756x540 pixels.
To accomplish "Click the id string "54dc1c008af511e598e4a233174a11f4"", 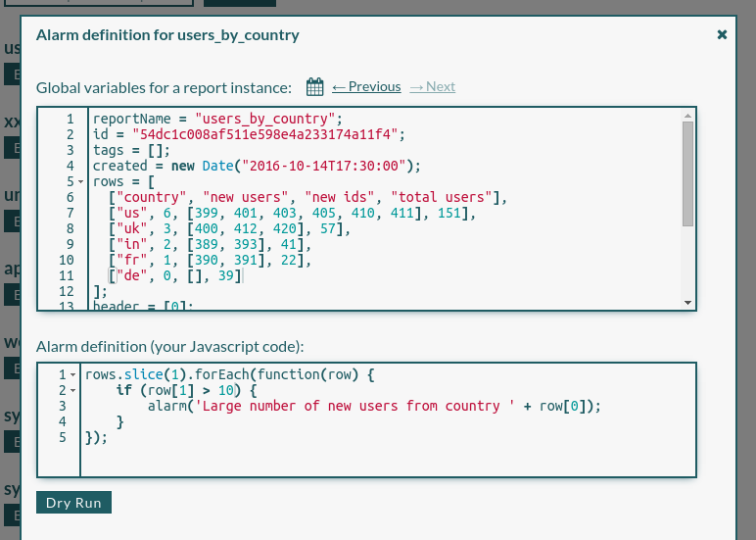I will click(x=264, y=134).
